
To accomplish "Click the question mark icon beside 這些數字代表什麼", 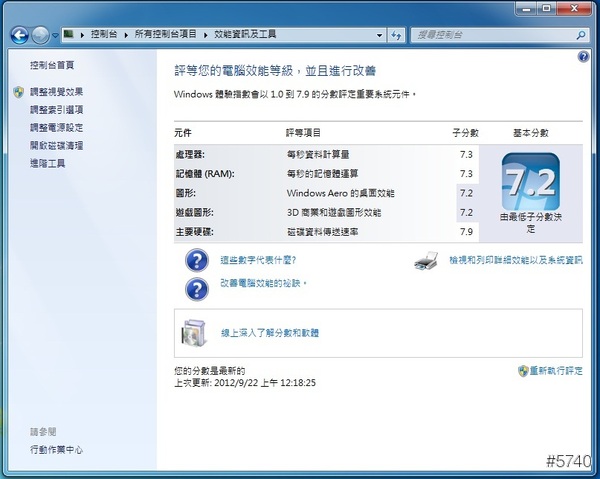I will pyautogui.click(x=197, y=262).
